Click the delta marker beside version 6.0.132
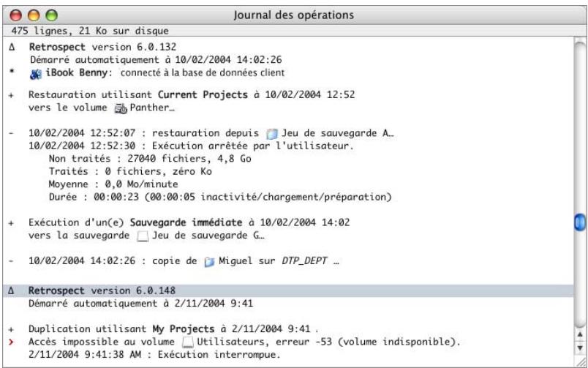588x368 pixels. (12, 47)
